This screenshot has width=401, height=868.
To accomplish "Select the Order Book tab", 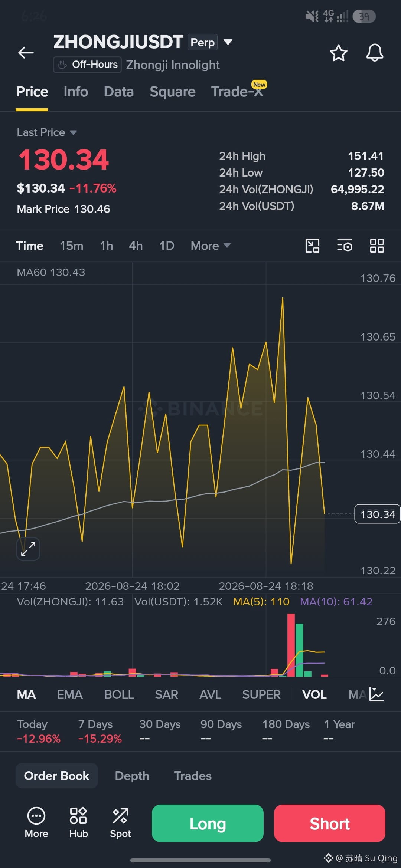I will 57,776.
